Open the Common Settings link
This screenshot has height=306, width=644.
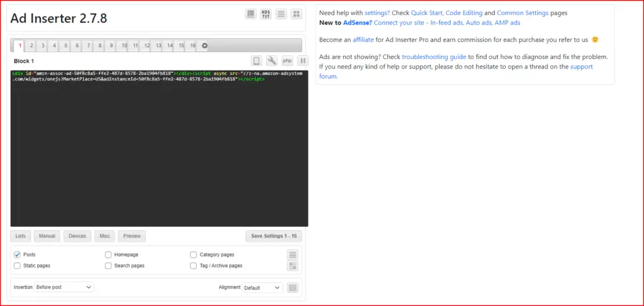pos(523,13)
